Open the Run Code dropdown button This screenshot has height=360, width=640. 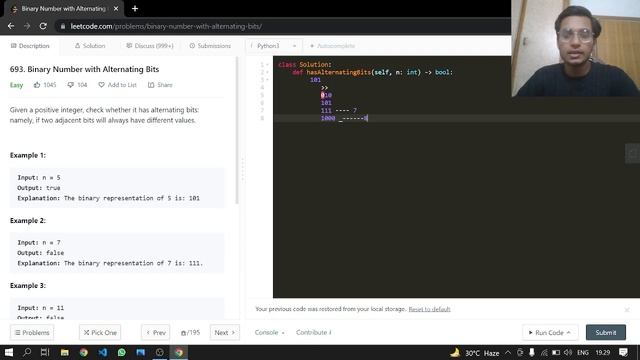[x=549, y=333]
